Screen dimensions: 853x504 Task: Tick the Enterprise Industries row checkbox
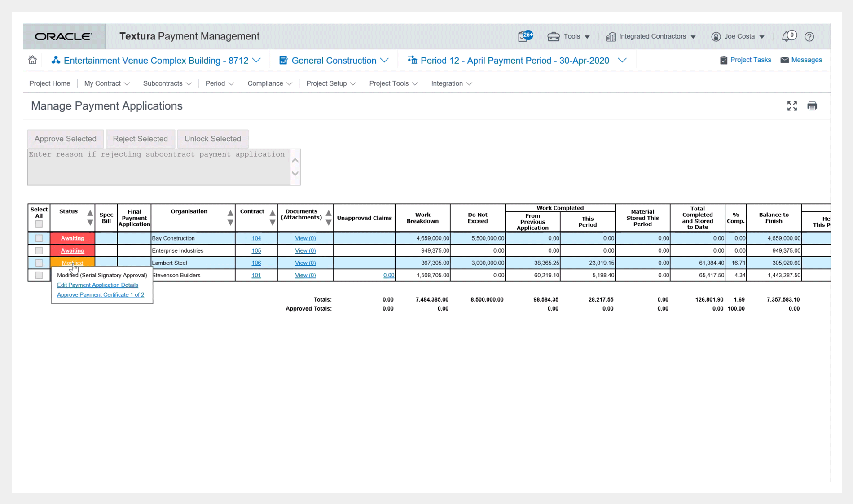coord(39,251)
